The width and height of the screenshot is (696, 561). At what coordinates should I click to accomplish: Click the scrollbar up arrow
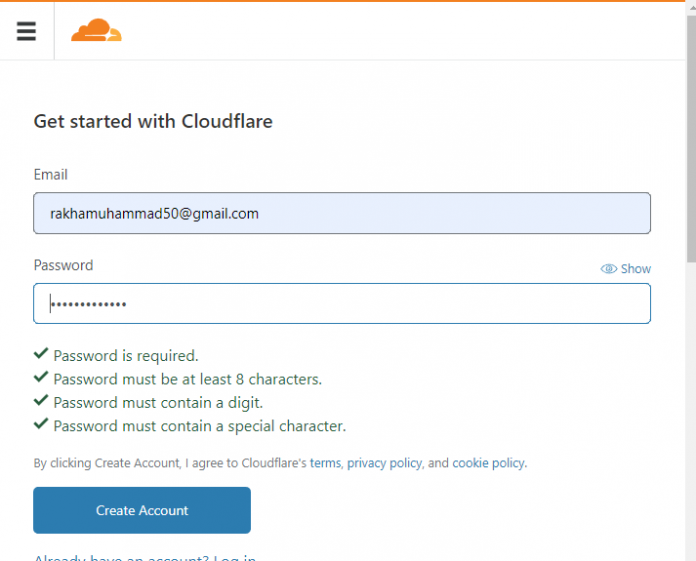click(x=690, y=7)
